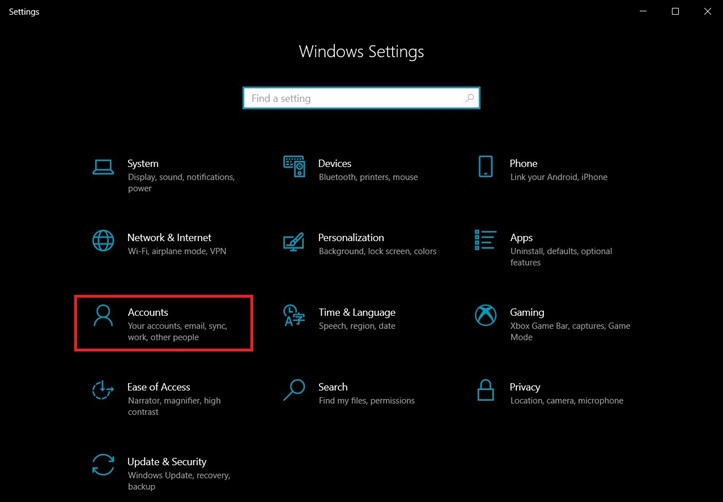Open the System laptop icon
The height and width of the screenshot is (502, 723).
(x=103, y=167)
